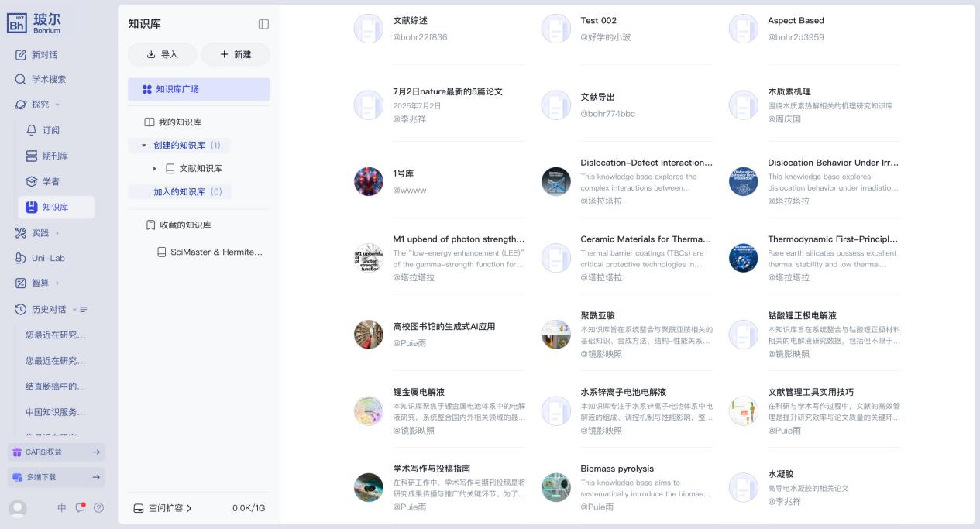Toggle the knowledge base panel collapse icon

(x=263, y=25)
